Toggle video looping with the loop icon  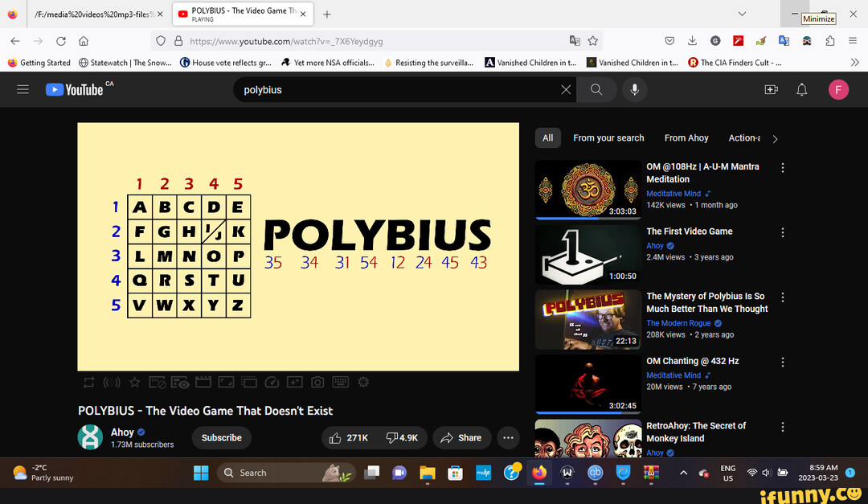pyautogui.click(x=89, y=382)
